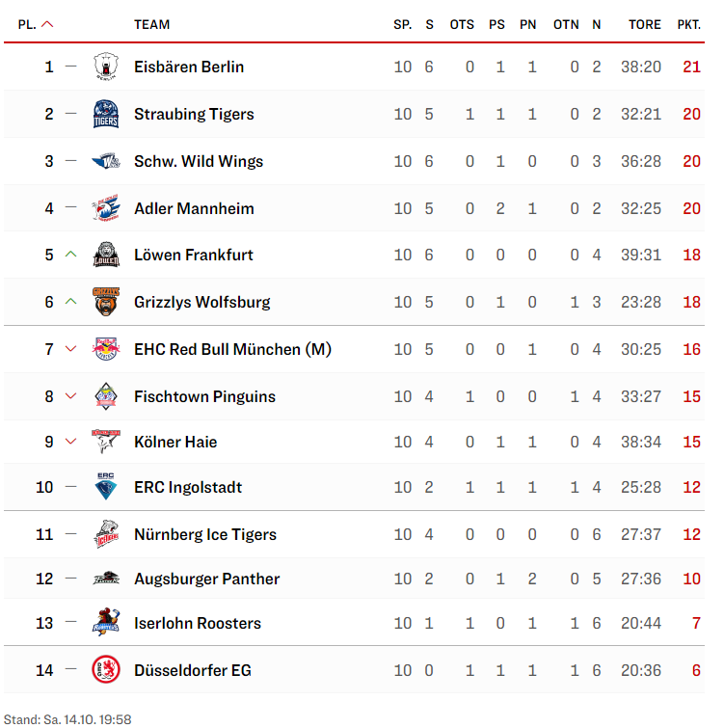Sort standings by PKT. column header
Screen dimensions: 724x728
(x=688, y=25)
